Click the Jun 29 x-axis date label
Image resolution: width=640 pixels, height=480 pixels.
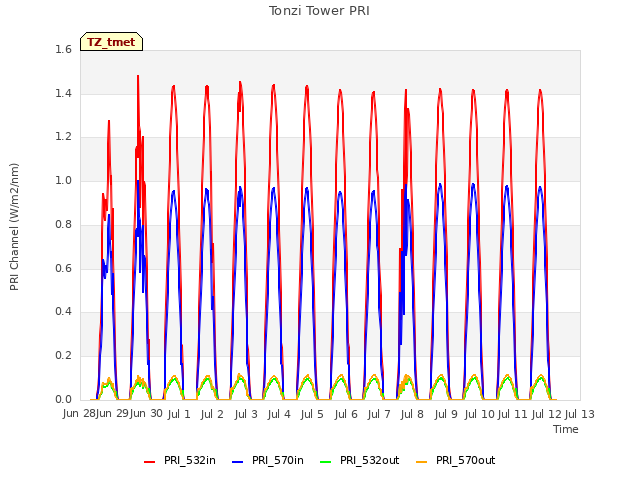point(112,414)
